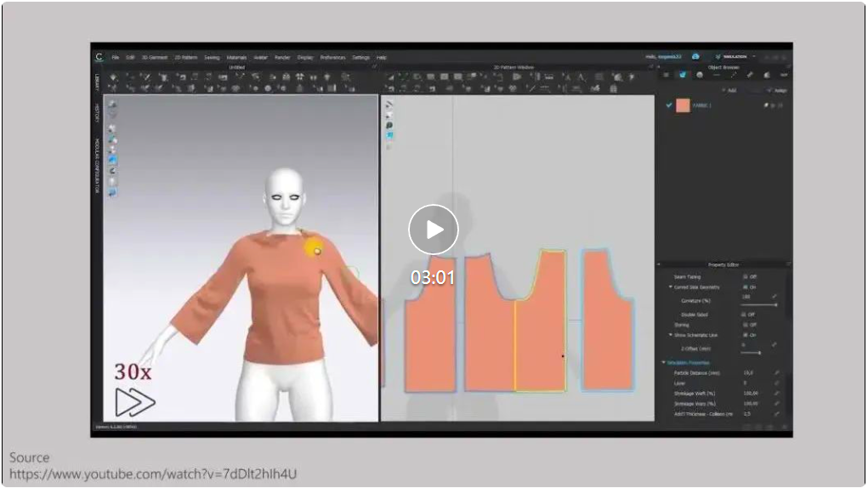Click the top icon in 3D window vertical toolbar
This screenshot has width=868, height=488.
point(112,104)
